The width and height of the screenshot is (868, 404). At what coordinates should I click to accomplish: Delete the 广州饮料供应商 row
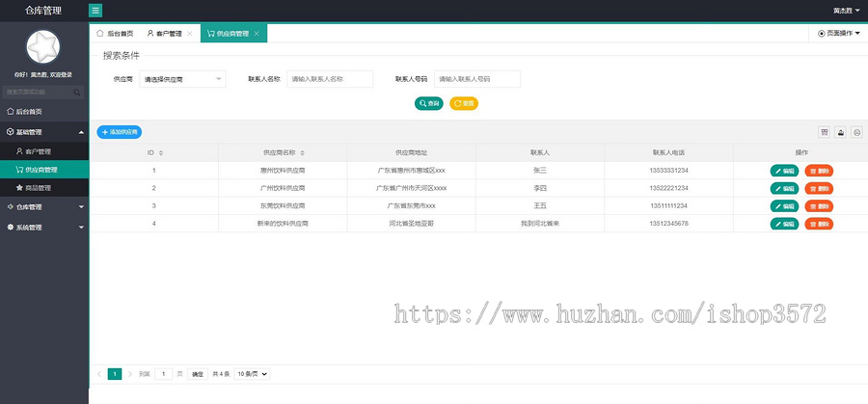[x=819, y=189]
